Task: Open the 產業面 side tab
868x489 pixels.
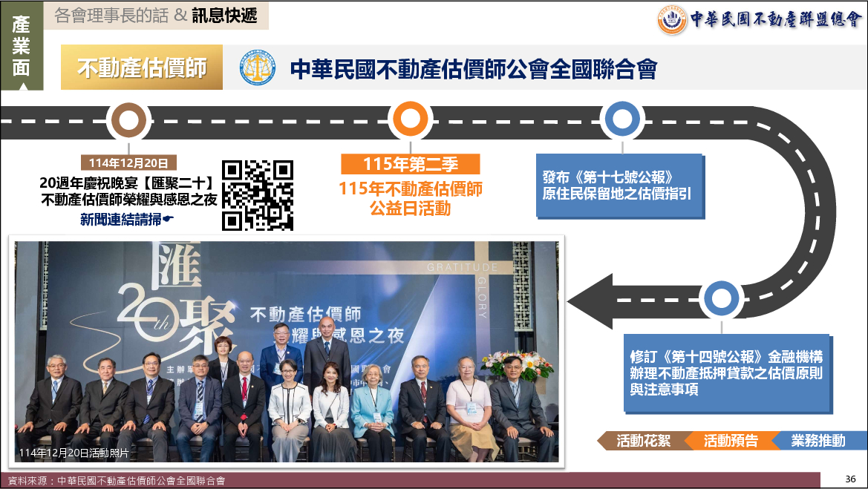Action: pos(22,46)
